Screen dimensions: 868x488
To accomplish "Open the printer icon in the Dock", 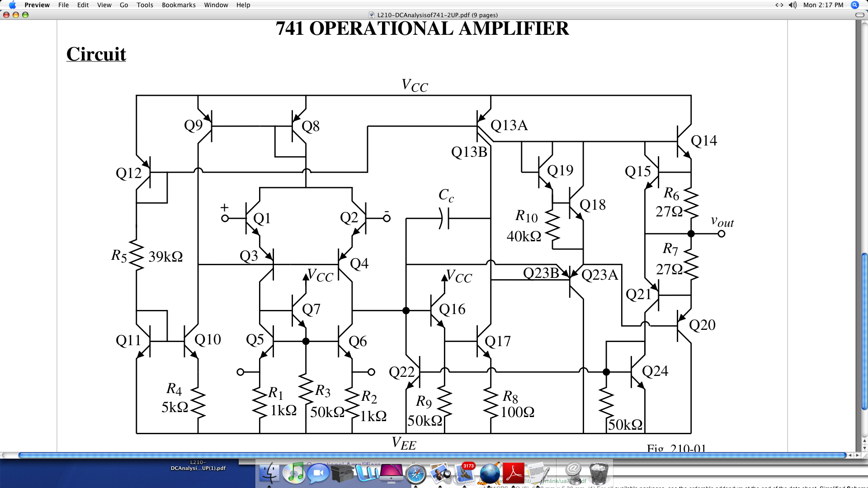I will click(342, 474).
